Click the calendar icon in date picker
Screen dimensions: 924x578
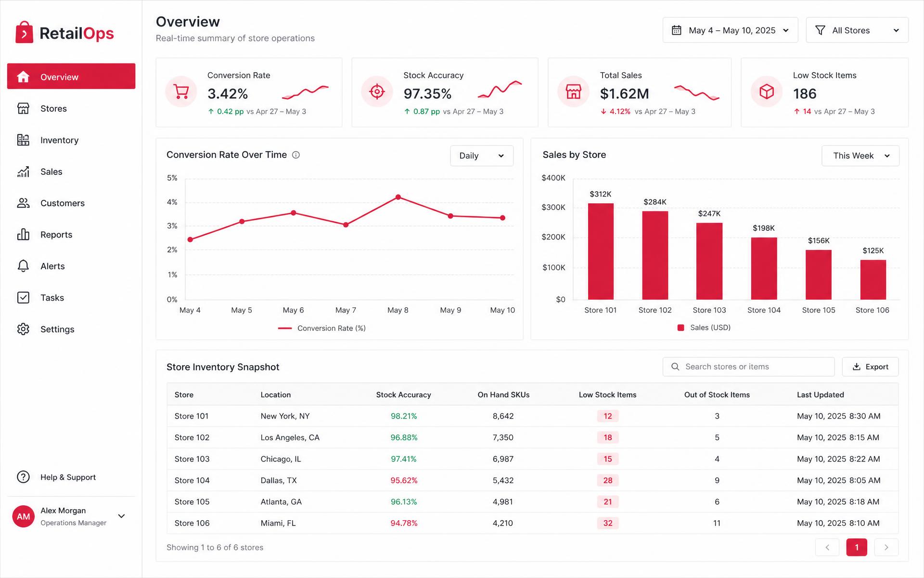click(x=677, y=30)
